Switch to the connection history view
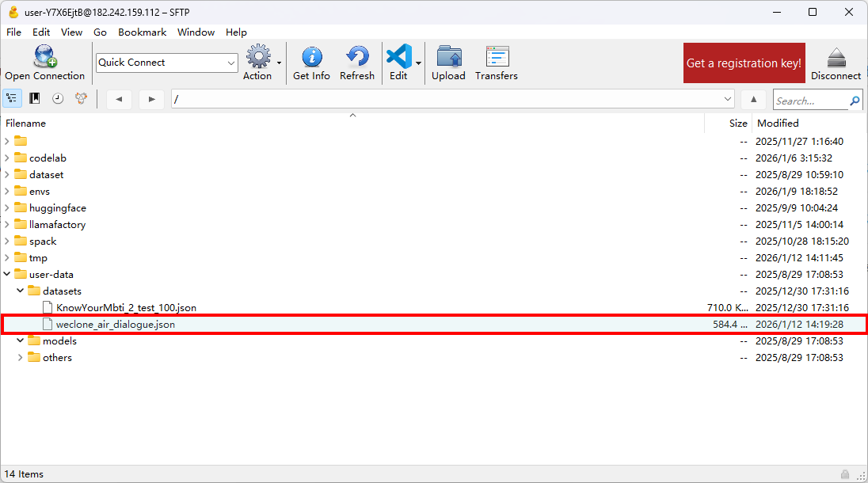 click(x=58, y=99)
